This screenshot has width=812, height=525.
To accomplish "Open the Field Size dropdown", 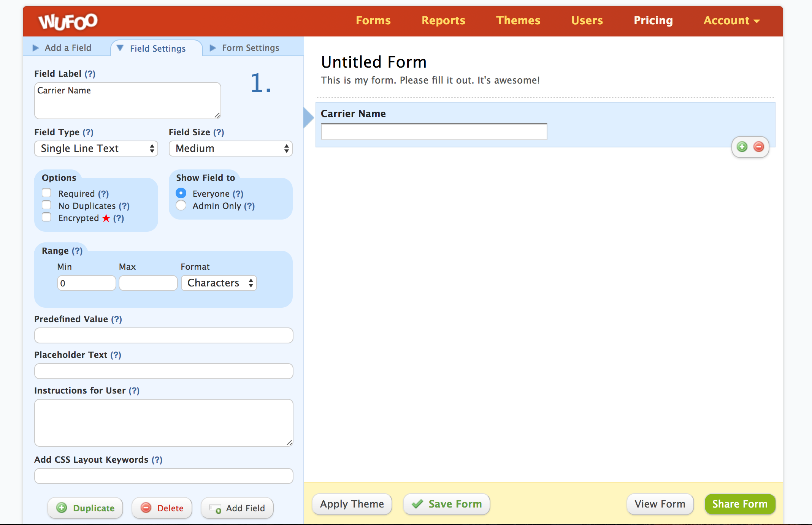I will point(231,149).
